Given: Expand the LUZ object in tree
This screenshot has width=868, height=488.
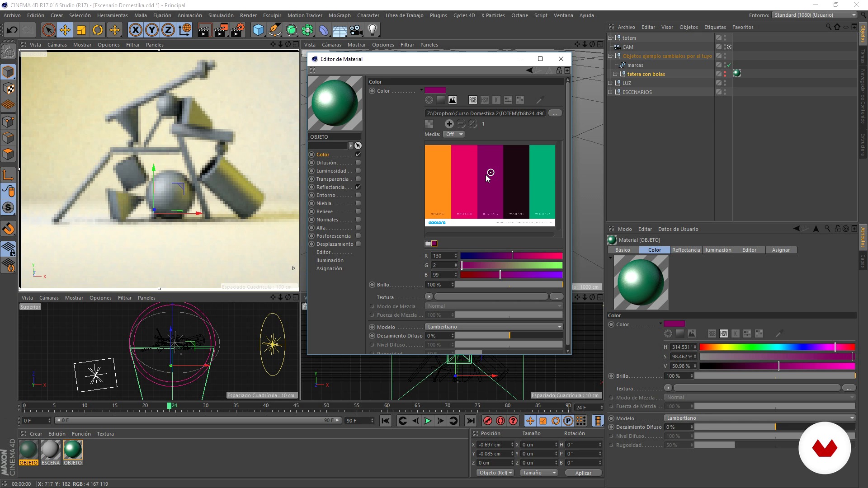Looking at the screenshot, I should [x=610, y=83].
